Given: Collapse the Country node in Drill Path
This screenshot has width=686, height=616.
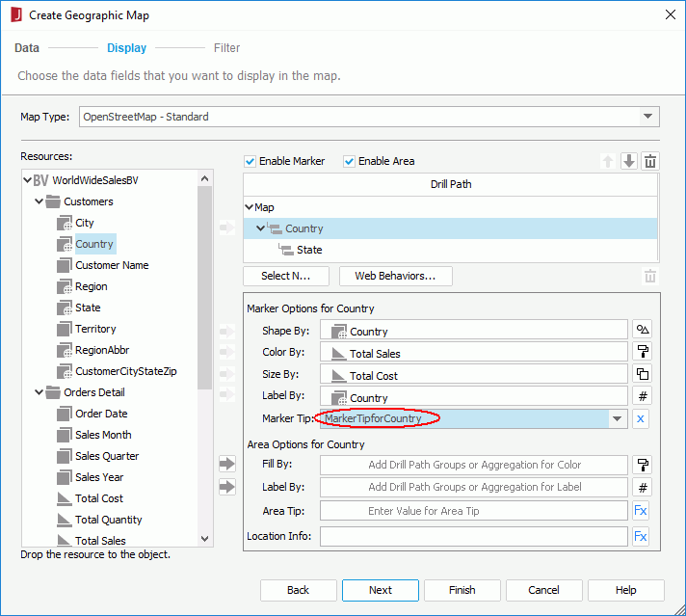Looking at the screenshot, I should pyautogui.click(x=260, y=228).
